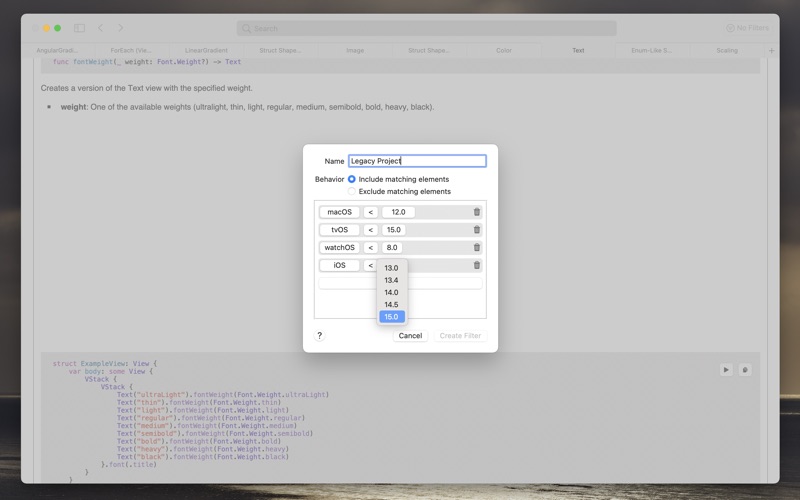Toggle the sidebar from the toolbar
Viewport: 800px width, 500px height.
point(80,28)
